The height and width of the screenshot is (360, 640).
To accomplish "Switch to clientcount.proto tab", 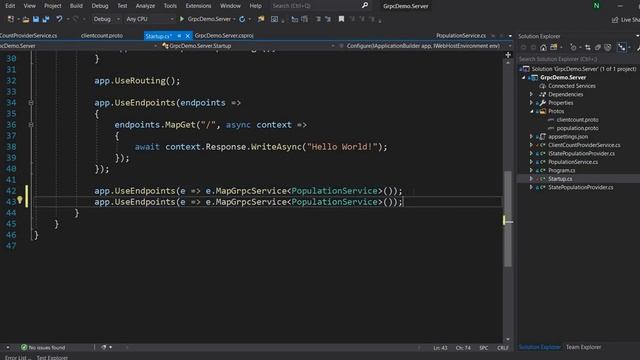I will click(x=102, y=36).
